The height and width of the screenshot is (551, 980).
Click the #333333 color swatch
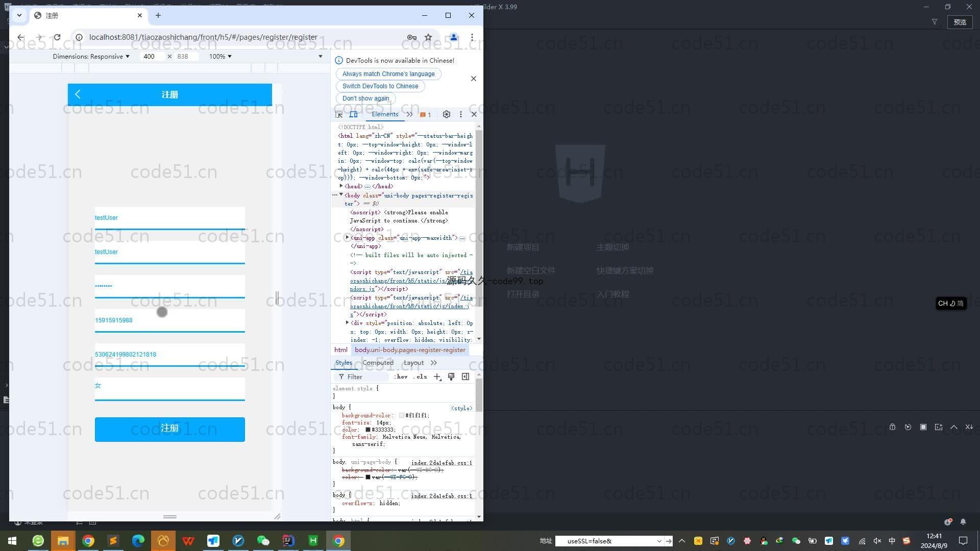coord(367,430)
